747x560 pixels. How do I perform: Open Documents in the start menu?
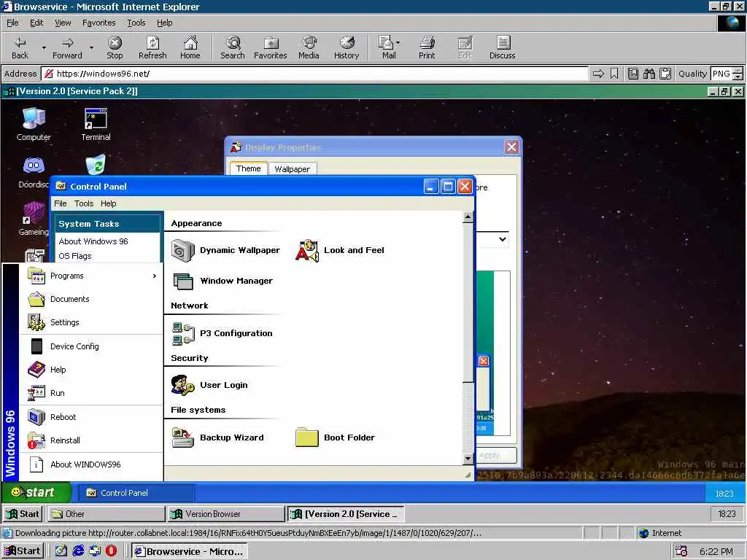(91, 299)
